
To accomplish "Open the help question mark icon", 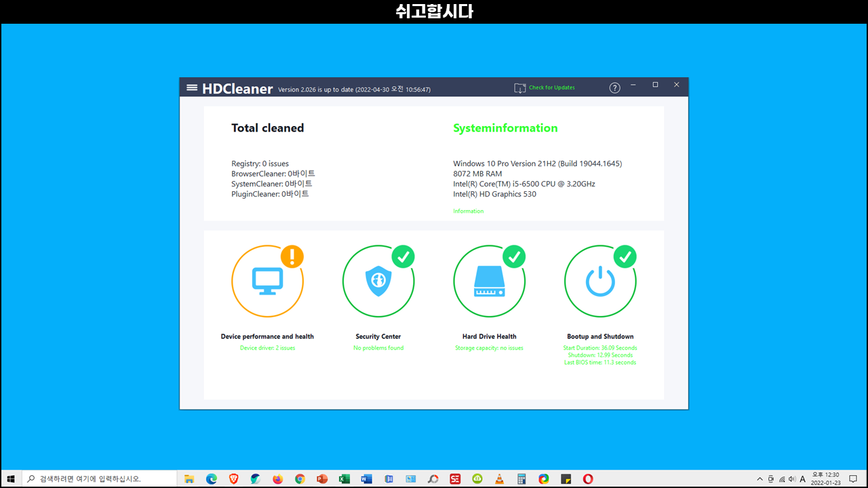I will point(614,88).
